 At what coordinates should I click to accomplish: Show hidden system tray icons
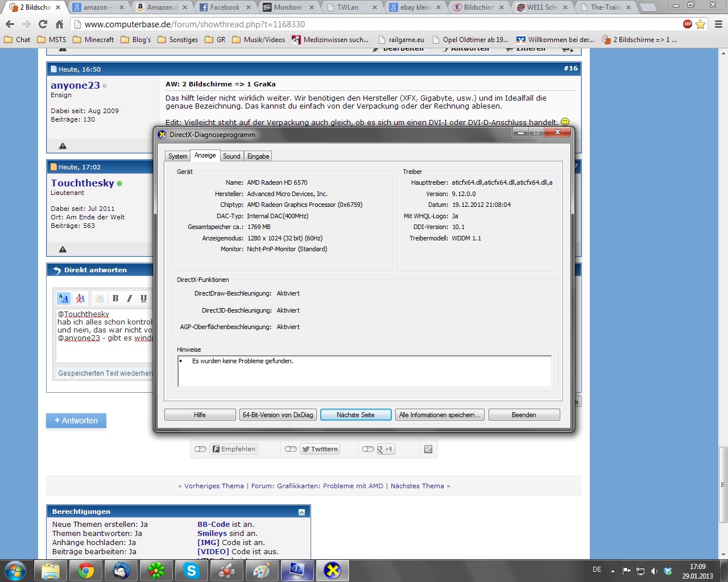click(x=613, y=571)
